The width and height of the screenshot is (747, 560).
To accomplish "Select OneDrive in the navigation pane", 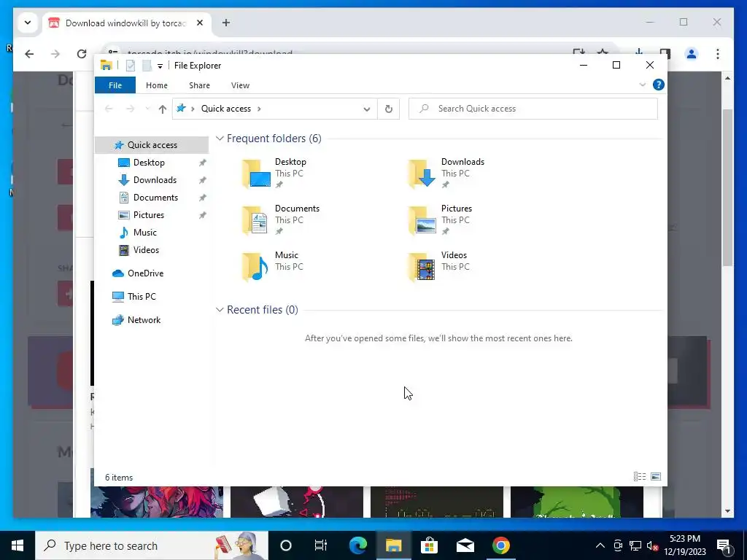I will coord(145,273).
